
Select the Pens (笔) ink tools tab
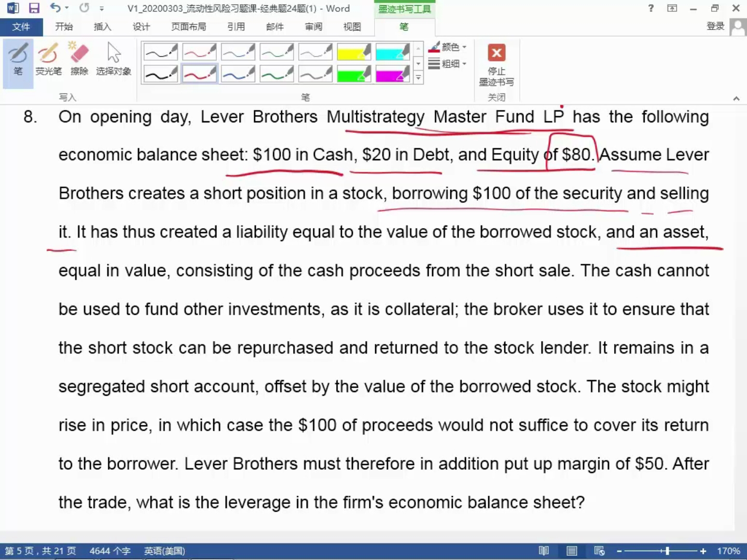[404, 27]
